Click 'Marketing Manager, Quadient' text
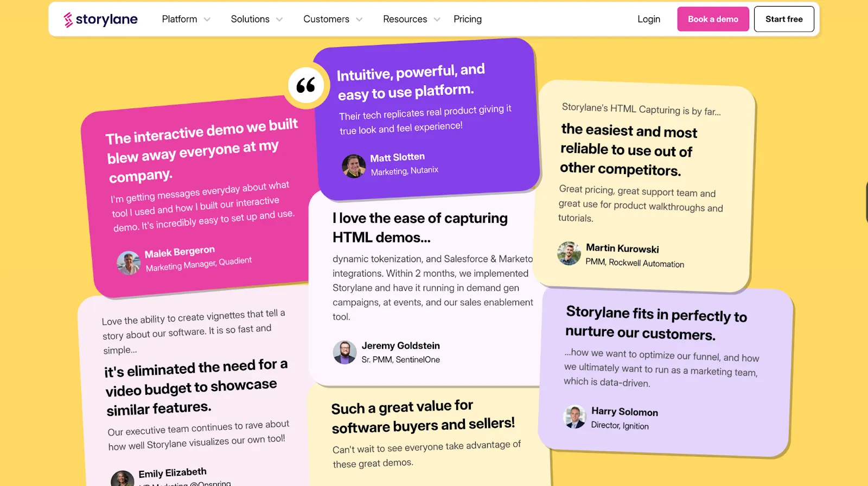868x486 pixels. click(x=199, y=264)
